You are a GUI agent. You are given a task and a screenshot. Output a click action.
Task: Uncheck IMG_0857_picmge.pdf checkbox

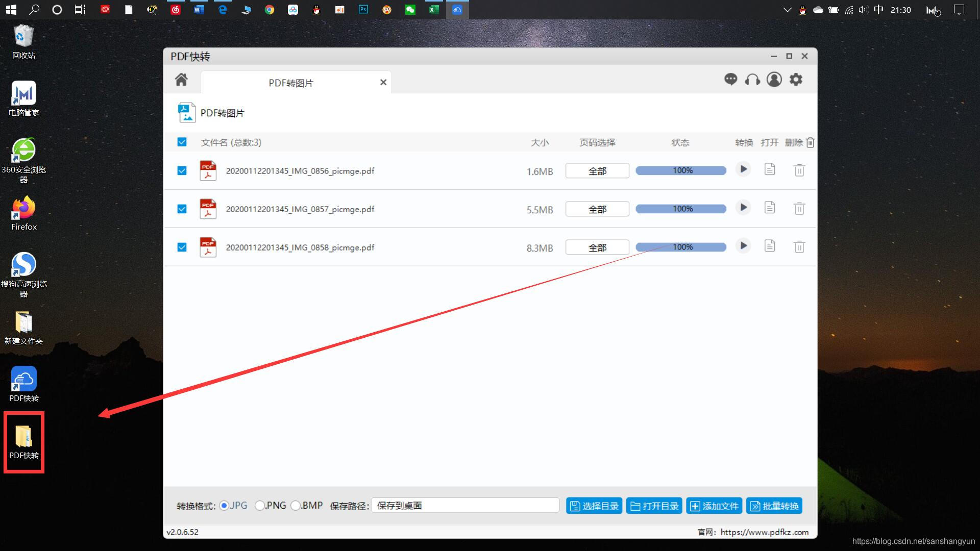click(x=182, y=209)
